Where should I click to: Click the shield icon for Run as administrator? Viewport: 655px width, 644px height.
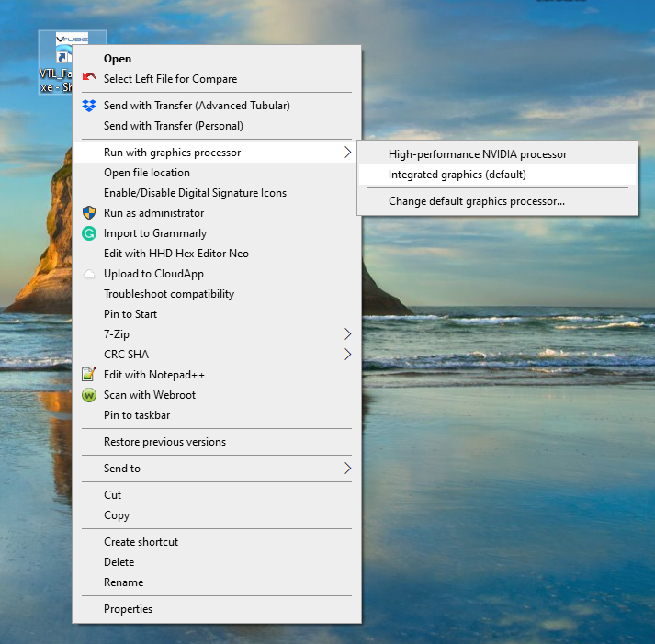point(89,213)
